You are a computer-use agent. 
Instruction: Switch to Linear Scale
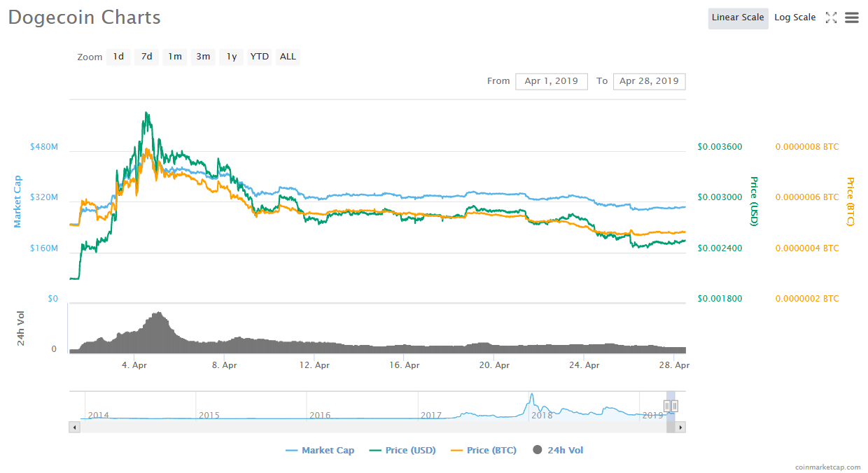point(738,17)
